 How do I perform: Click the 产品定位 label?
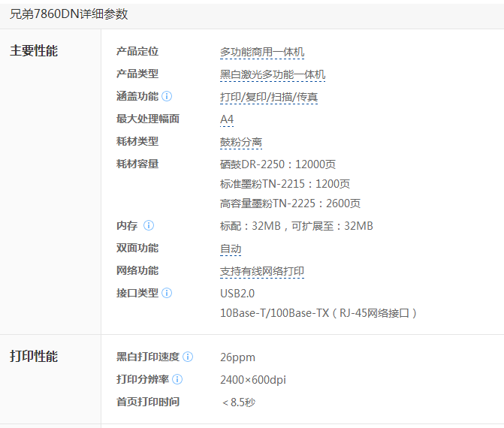click(137, 51)
